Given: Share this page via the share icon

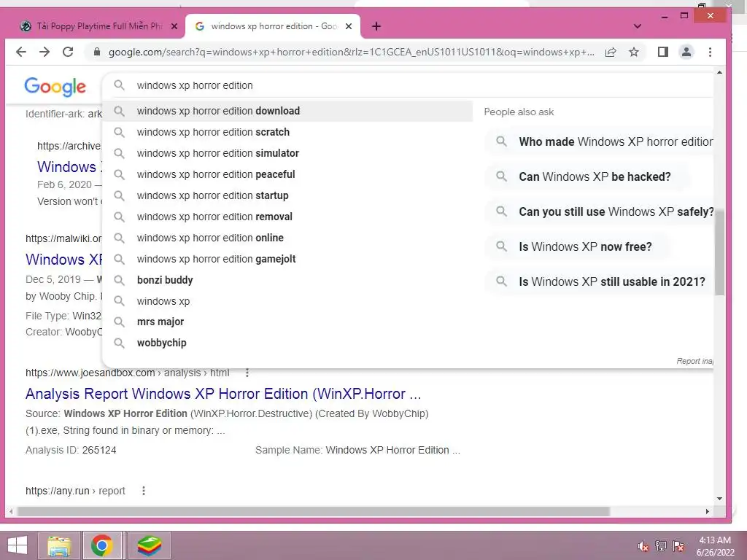Looking at the screenshot, I should tap(611, 52).
